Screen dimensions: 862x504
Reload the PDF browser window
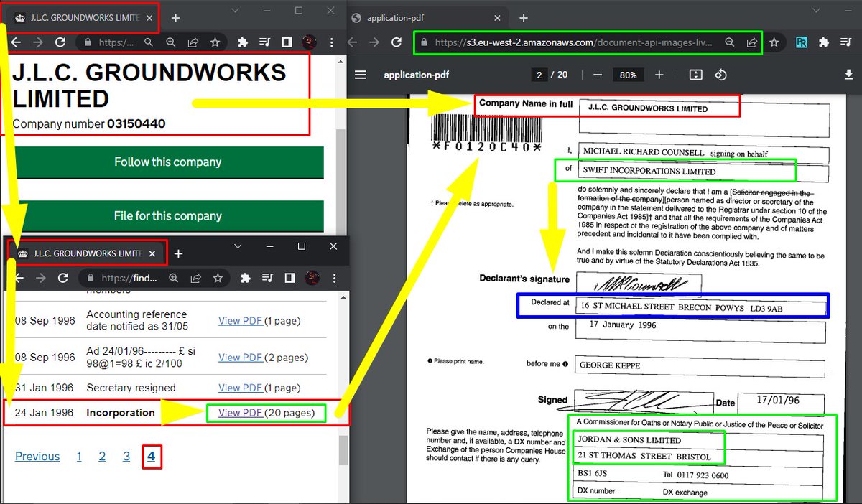tap(396, 42)
